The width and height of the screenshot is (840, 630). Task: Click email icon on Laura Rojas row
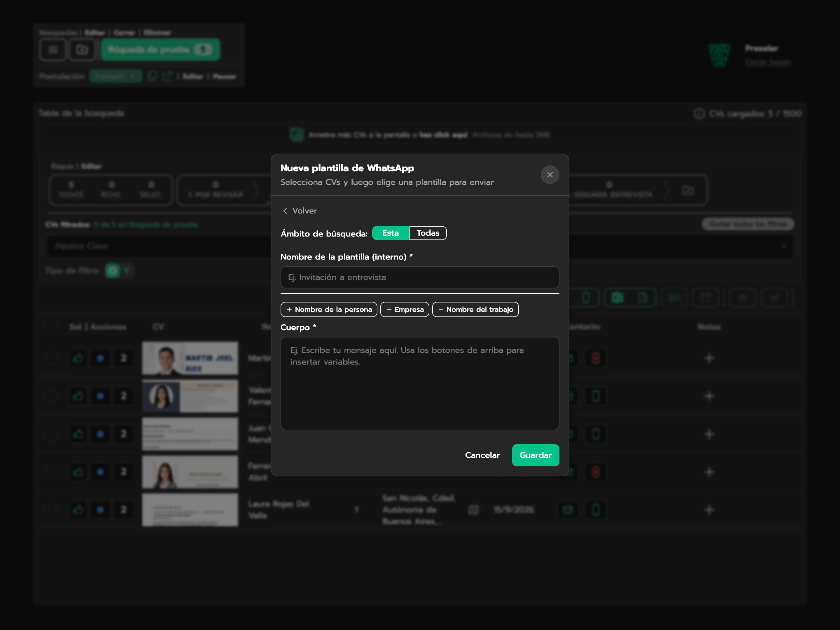pyautogui.click(x=568, y=510)
